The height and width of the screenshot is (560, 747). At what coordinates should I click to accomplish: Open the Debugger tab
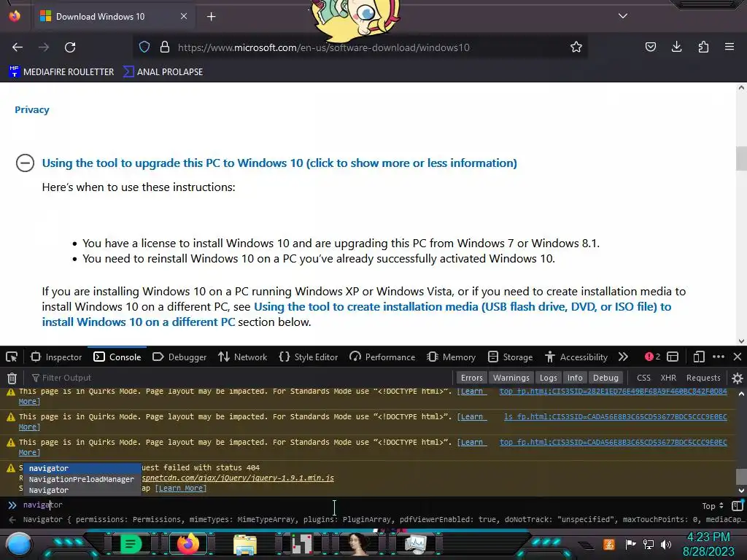[x=179, y=357]
